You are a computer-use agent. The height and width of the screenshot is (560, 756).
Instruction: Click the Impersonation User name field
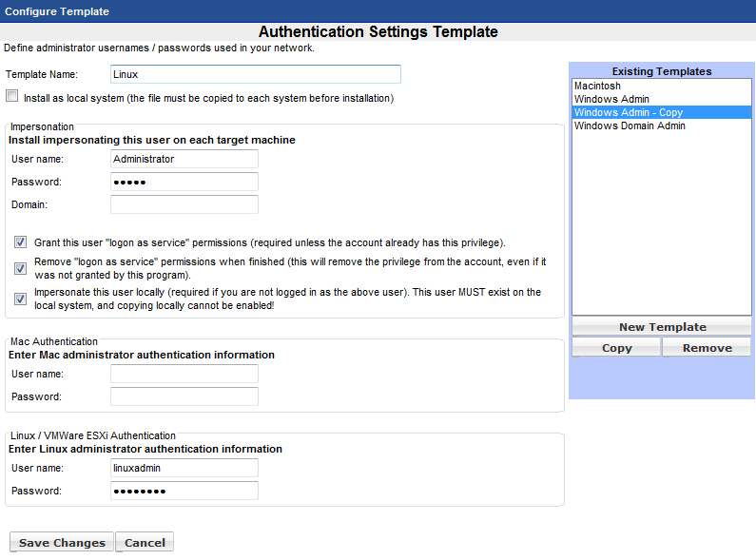click(184, 159)
